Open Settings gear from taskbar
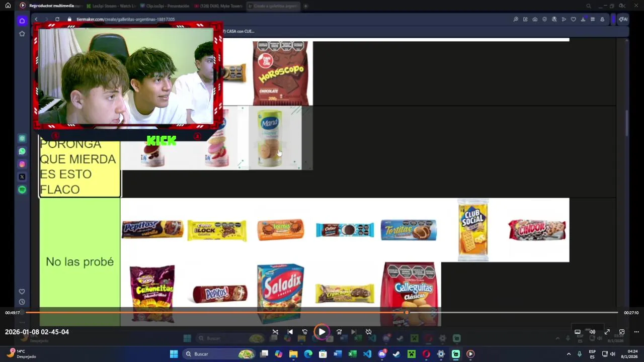Screen dimensions: 644x362 coord(441,354)
